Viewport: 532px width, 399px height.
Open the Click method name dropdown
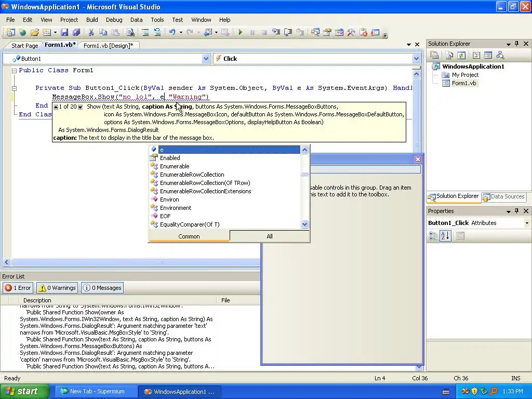point(416,59)
